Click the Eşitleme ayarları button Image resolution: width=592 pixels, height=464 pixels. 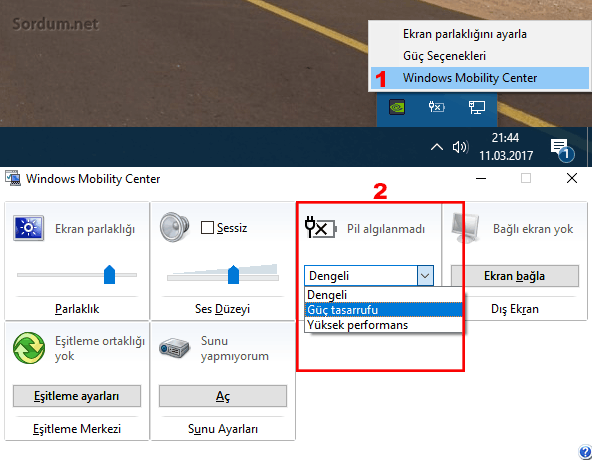coord(77,396)
